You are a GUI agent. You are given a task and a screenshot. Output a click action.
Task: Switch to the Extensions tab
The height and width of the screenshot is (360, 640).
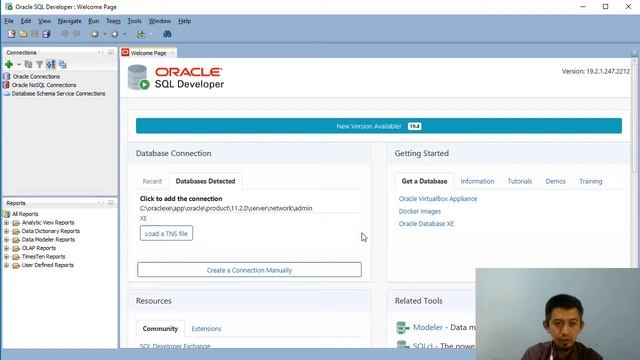[206, 329]
